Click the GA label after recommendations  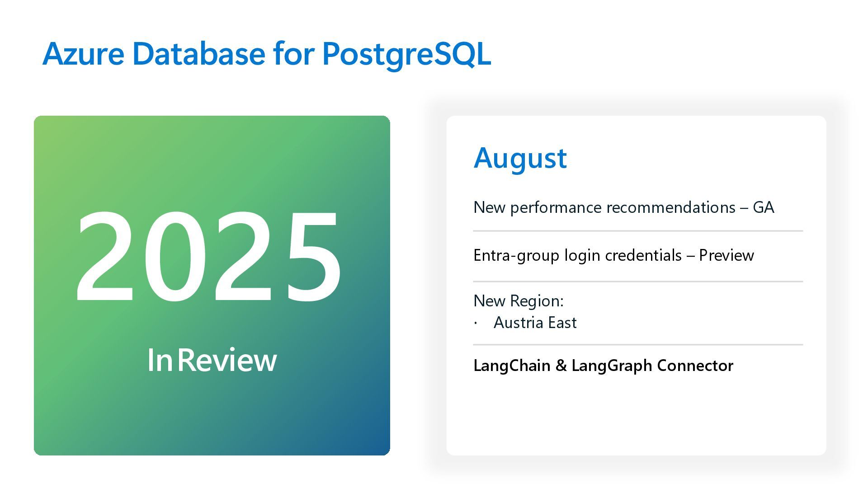click(x=764, y=207)
